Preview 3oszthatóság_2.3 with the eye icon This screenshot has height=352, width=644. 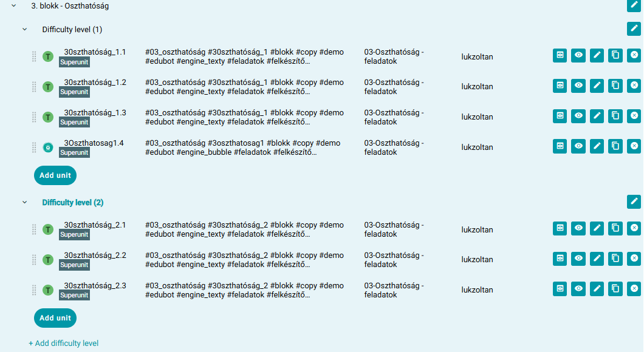pos(578,289)
